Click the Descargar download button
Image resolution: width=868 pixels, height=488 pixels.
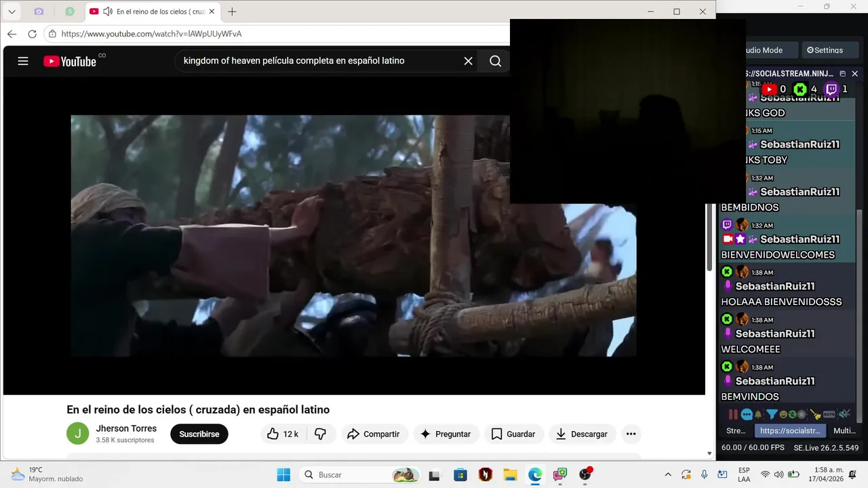(x=582, y=434)
